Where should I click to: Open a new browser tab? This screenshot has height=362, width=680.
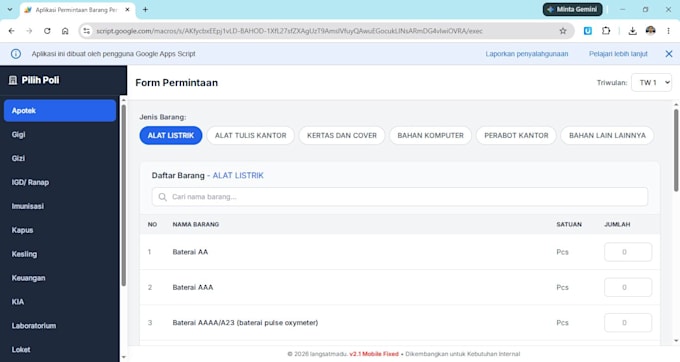[145, 9]
